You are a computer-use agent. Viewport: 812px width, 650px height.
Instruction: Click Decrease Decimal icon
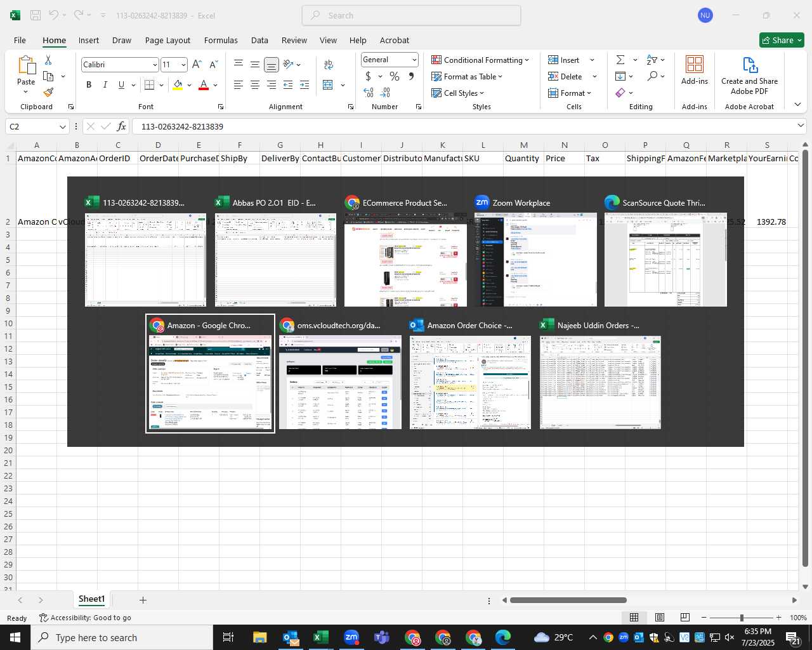[x=386, y=92]
